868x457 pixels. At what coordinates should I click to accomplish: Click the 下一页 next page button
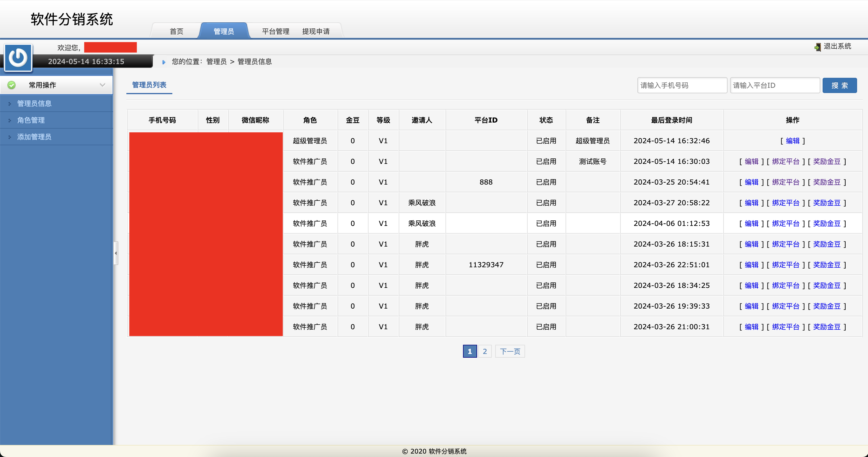coord(510,351)
